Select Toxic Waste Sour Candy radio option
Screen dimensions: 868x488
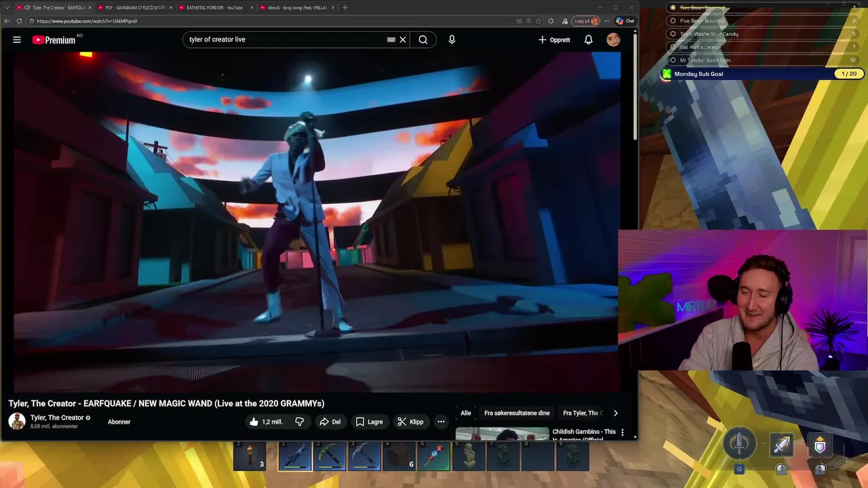click(x=673, y=34)
